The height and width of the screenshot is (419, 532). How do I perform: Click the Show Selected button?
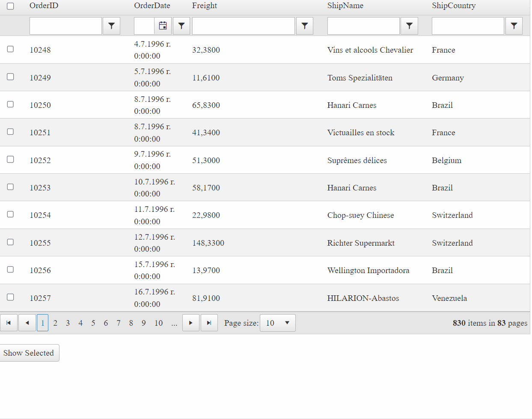(x=29, y=353)
